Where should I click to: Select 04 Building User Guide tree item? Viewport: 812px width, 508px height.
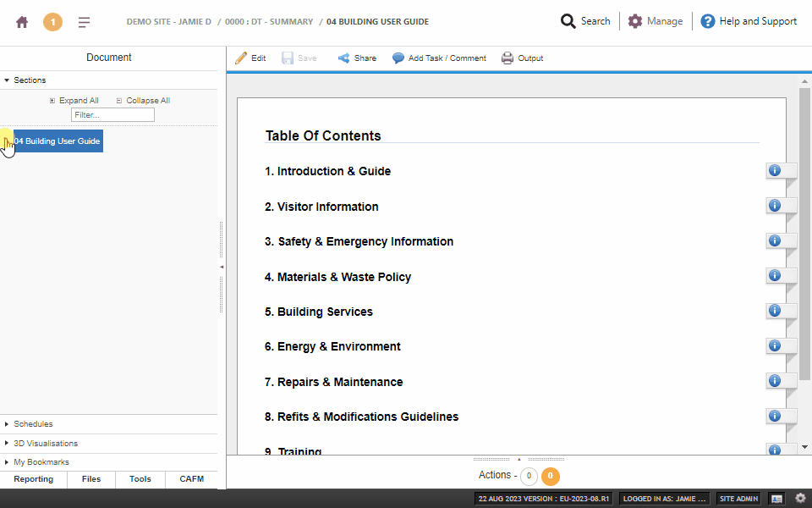pos(57,141)
